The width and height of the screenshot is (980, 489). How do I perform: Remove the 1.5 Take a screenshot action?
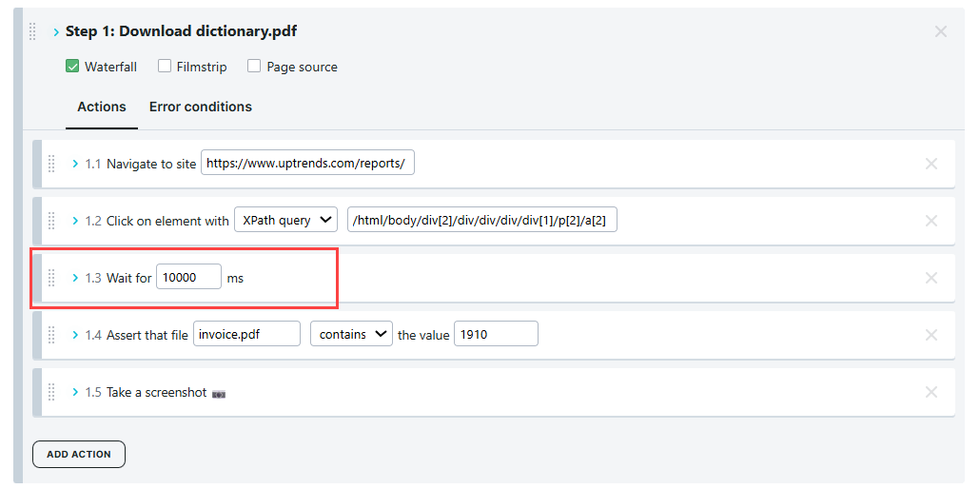(931, 392)
